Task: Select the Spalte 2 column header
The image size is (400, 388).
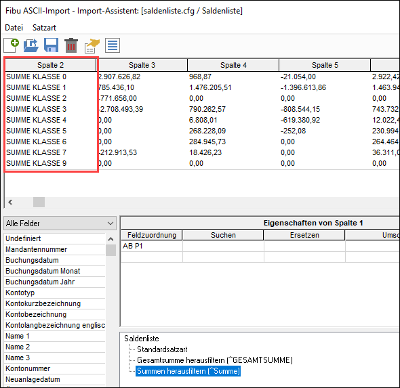Action: pos(51,65)
